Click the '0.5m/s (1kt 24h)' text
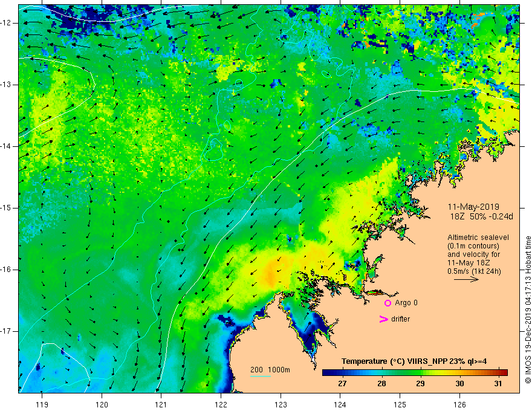Viewport: 532px width, 411px height. coord(474,271)
